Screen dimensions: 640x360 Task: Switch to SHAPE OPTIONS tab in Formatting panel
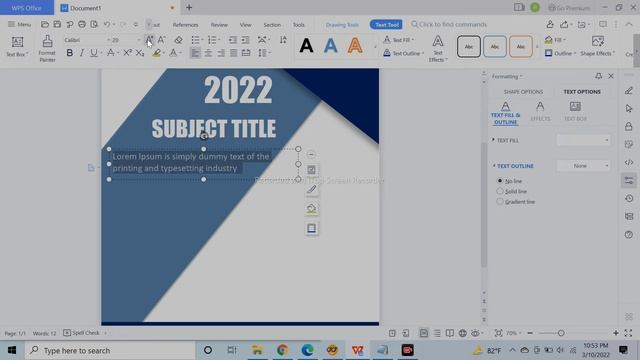pos(523,92)
